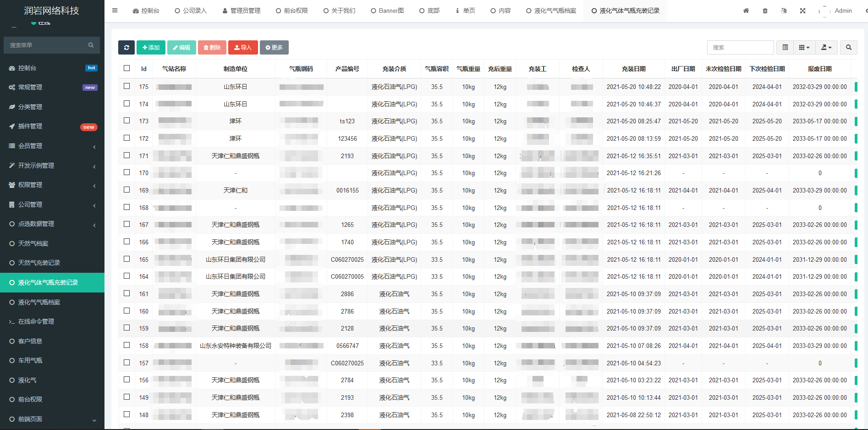Screen dimensions: 868x430
Task: Toggle the table list view icon
Action: click(785, 48)
